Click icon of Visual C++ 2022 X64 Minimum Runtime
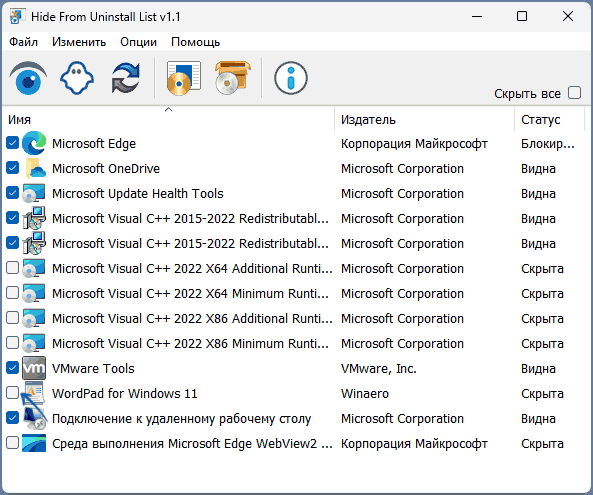The height and width of the screenshot is (495, 593). [34, 293]
